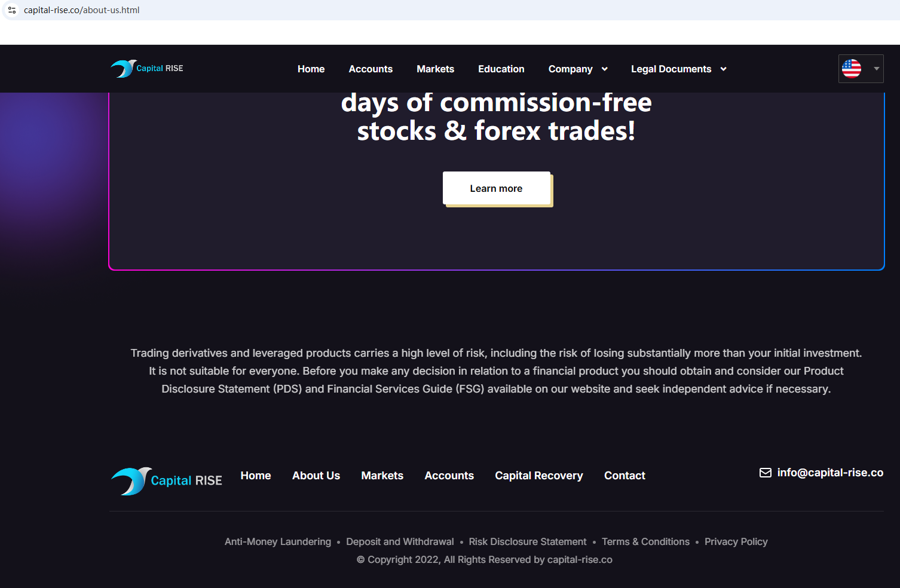Screen dimensions: 900x588
Task: Click the Copyright 2022 footer text
Action: pyautogui.click(x=485, y=560)
